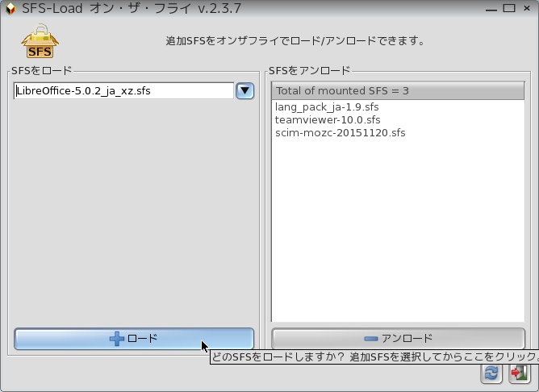539x392 pixels.
Task: Click the SFS package box icon
Action: [x=40, y=41]
